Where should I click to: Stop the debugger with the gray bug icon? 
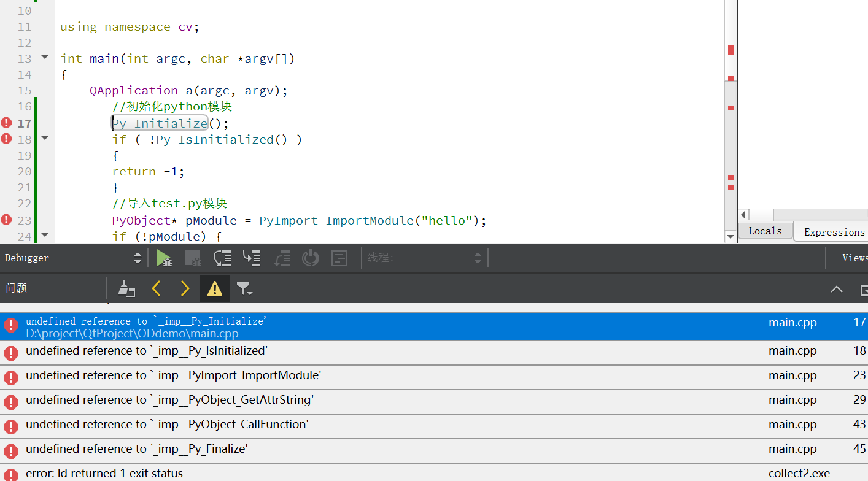coord(193,258)
